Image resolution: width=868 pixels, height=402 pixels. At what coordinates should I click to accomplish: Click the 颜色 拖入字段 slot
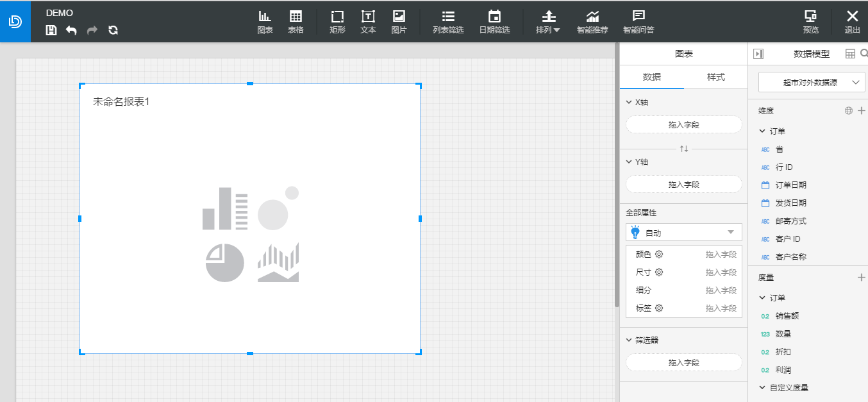click(x=721, y=255)
